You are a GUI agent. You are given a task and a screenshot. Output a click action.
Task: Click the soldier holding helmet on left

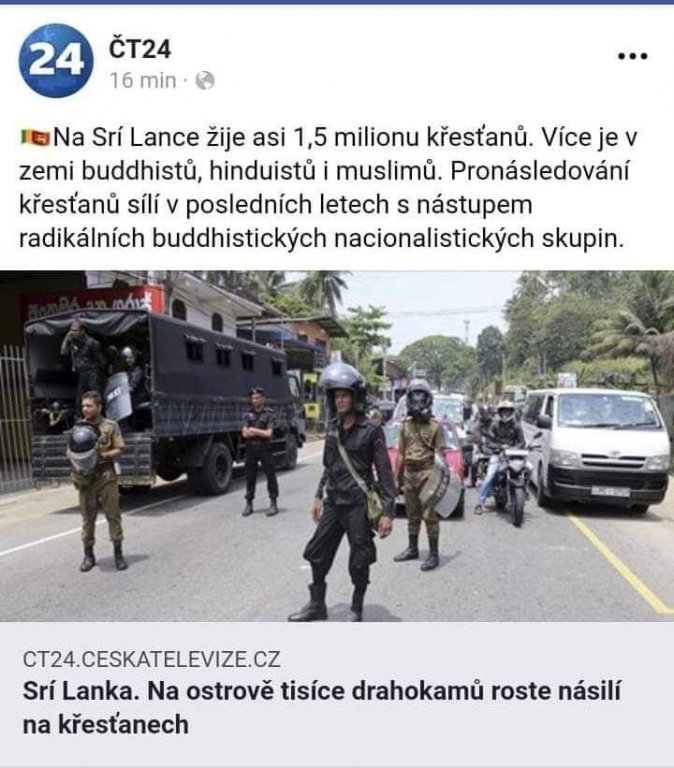(98, 480)
